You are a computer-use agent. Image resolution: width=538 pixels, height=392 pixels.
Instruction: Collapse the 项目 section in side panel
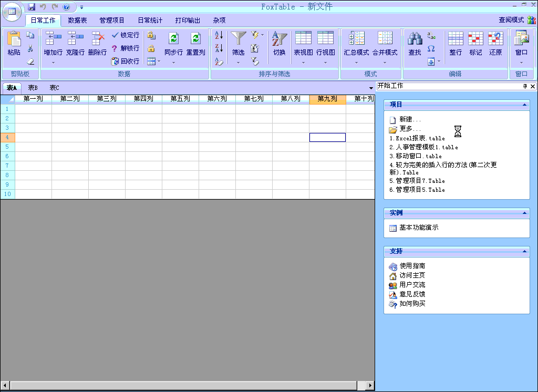coord(524,105)
